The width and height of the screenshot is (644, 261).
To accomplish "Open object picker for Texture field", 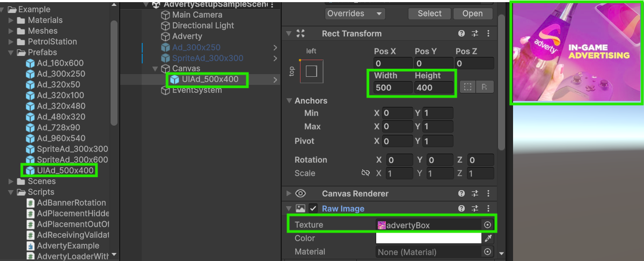I will point(487,225).
